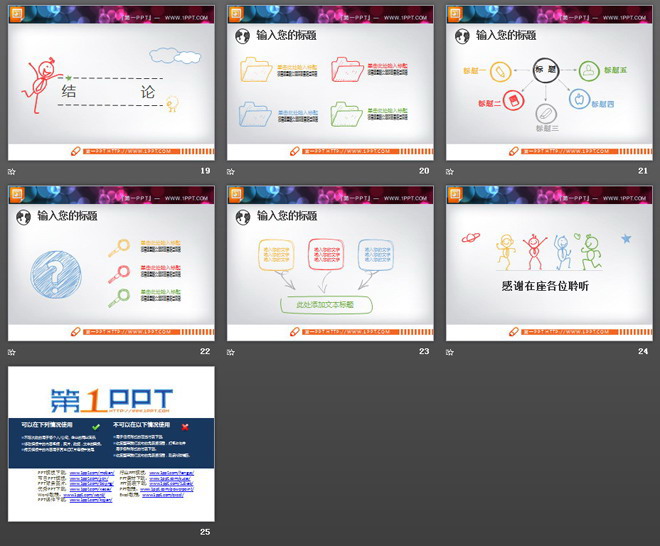Select the slide 24 thank-you thumbnail

[549, 264]
